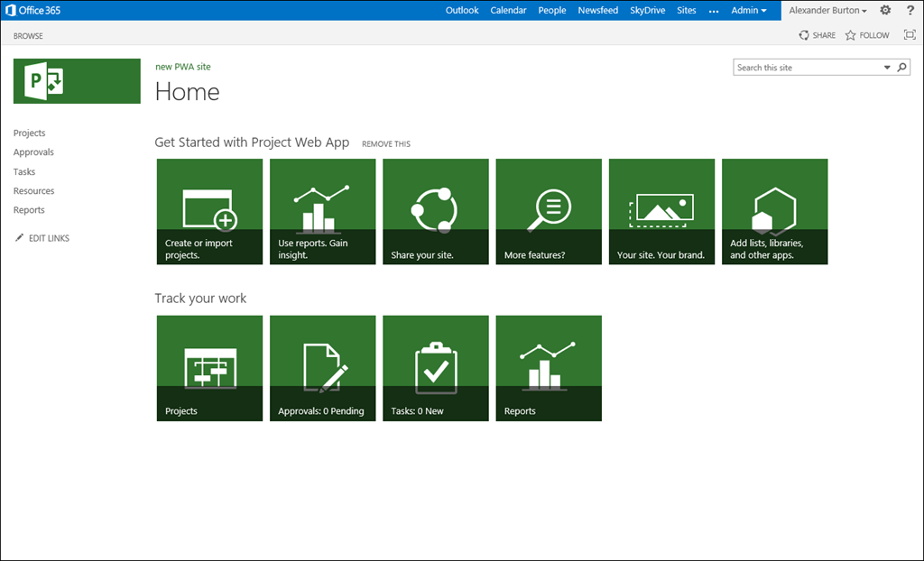The image size is (924, 561).
Task: Open the Projects tile under Track your work
Action: (x=209, y=368)
